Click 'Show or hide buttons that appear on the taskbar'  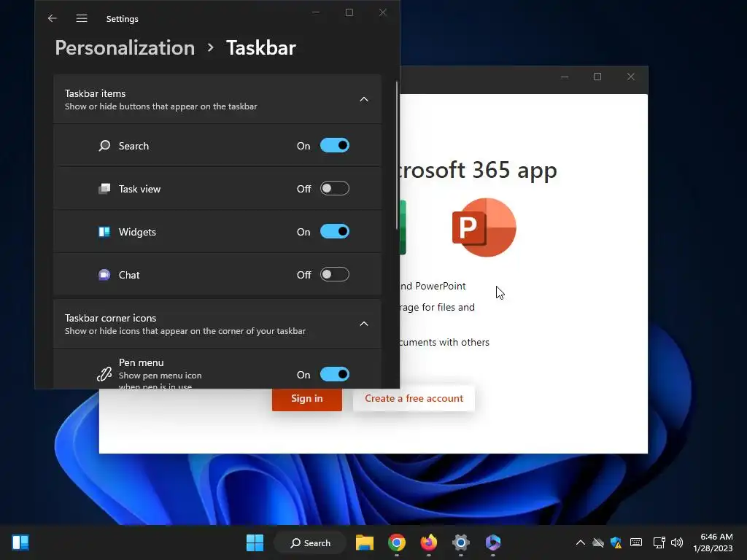tap(161, 106)
